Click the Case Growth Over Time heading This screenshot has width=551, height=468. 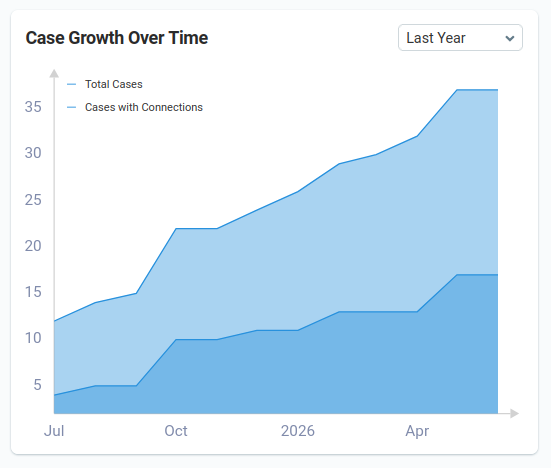pos(117,38)
